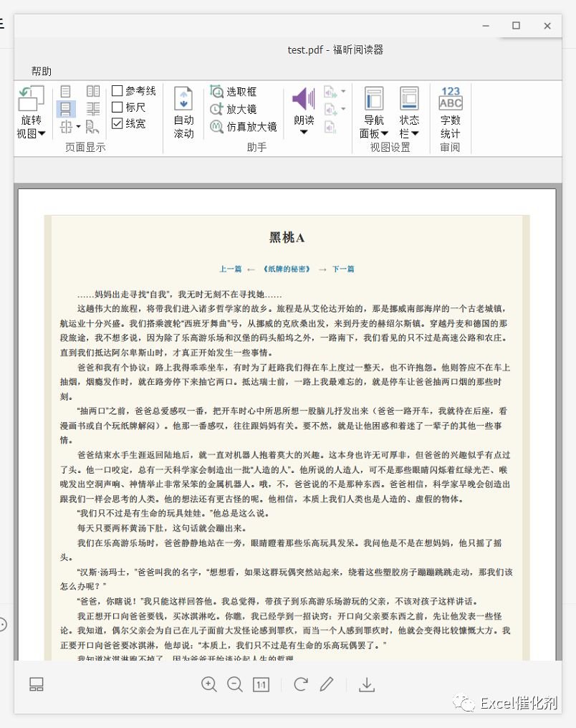
Task: Expand the volume dropdown arrow
Action: (x=343, y=109)
